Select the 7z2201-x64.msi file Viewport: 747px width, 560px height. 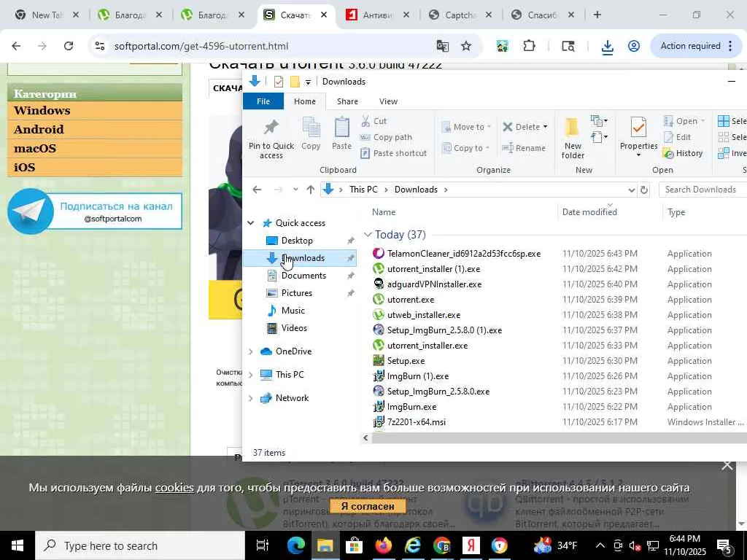pyautogui.click(x=416, y=422)
